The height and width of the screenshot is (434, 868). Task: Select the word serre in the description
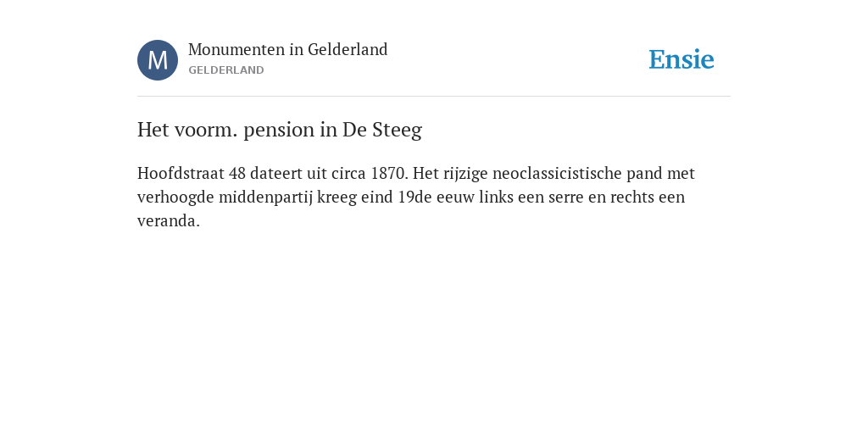566,197
